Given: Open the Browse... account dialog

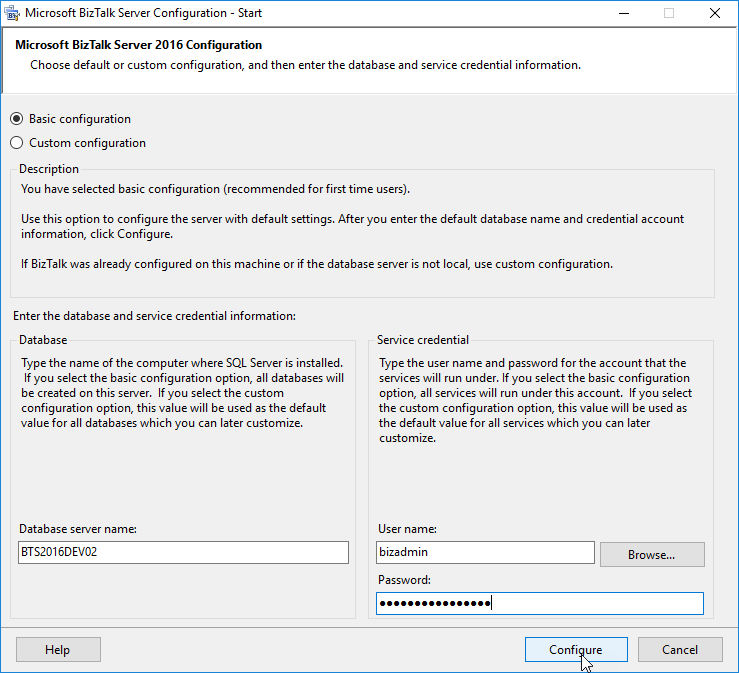Looking at the screenshot, I should pyautogui.click(x=652, y=555).
